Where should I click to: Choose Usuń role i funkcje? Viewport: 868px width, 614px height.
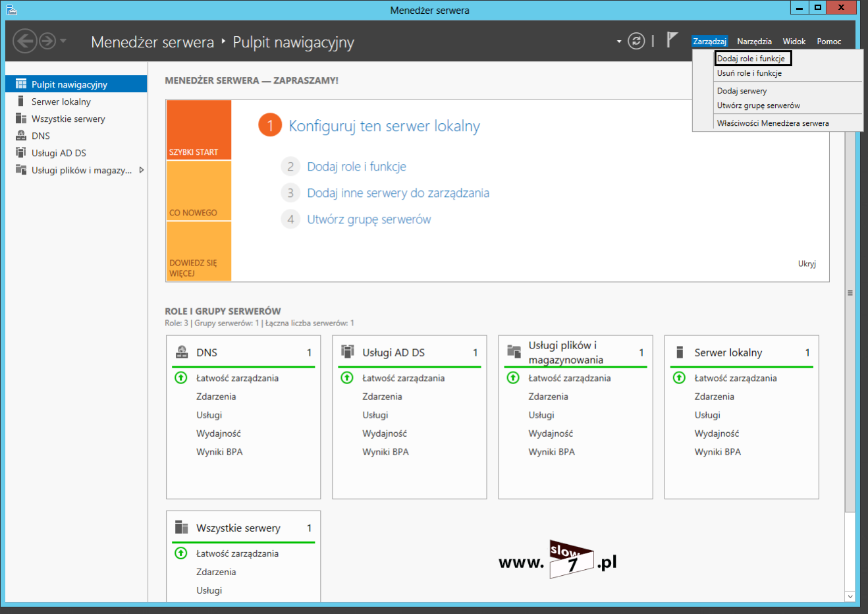coord(749,73)
